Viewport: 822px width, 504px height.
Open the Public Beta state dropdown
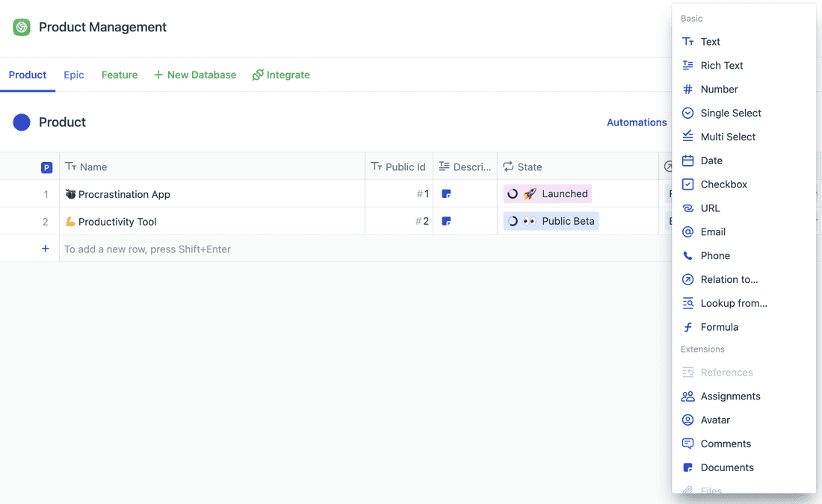point(551,222)
